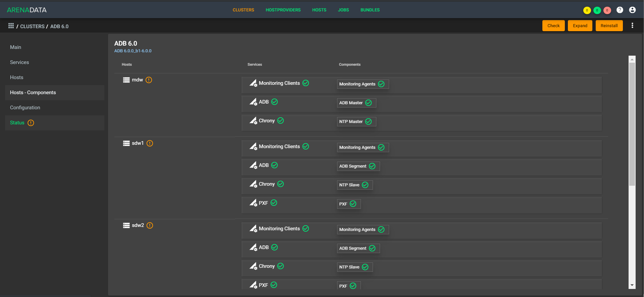Image resolution: width=644 pixels, height=297 pixels.
Task: Open the three-dot more actions menu
Action: [632, 25]
